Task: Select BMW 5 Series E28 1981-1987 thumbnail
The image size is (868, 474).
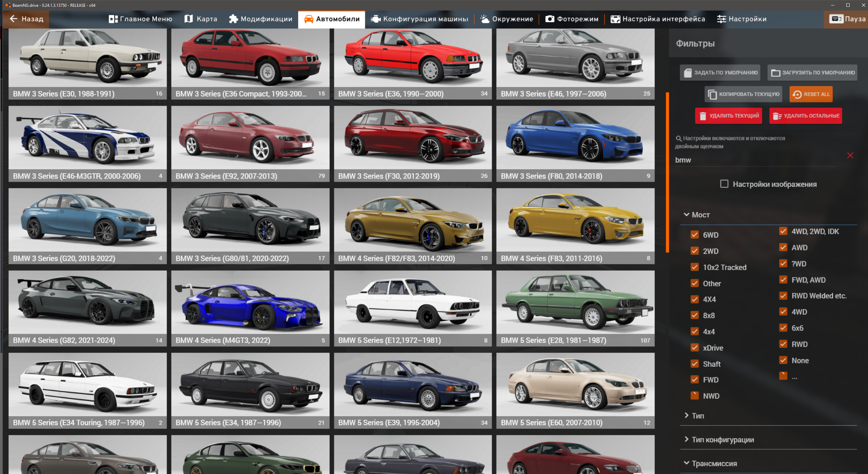Action: pos(575,308)
